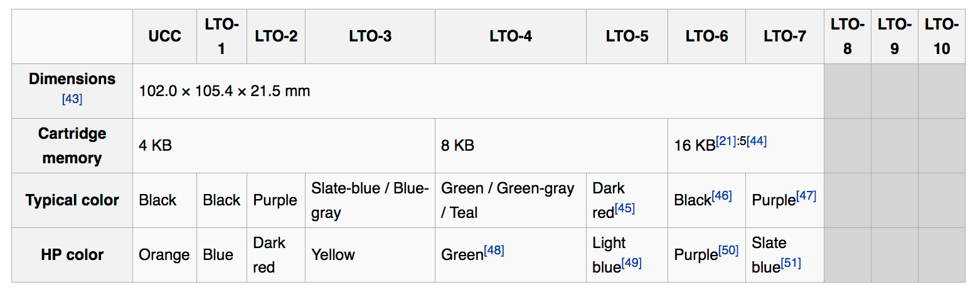
Task: Click citation 21 beside 16 KB
Action: pos(726,141)
